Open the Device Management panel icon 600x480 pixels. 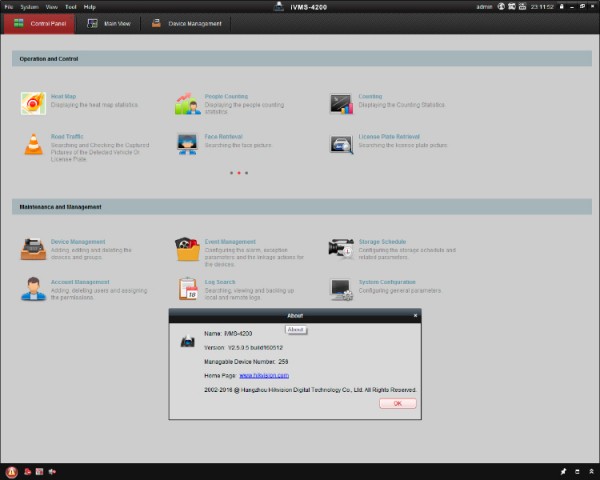(x=33, y=249)
